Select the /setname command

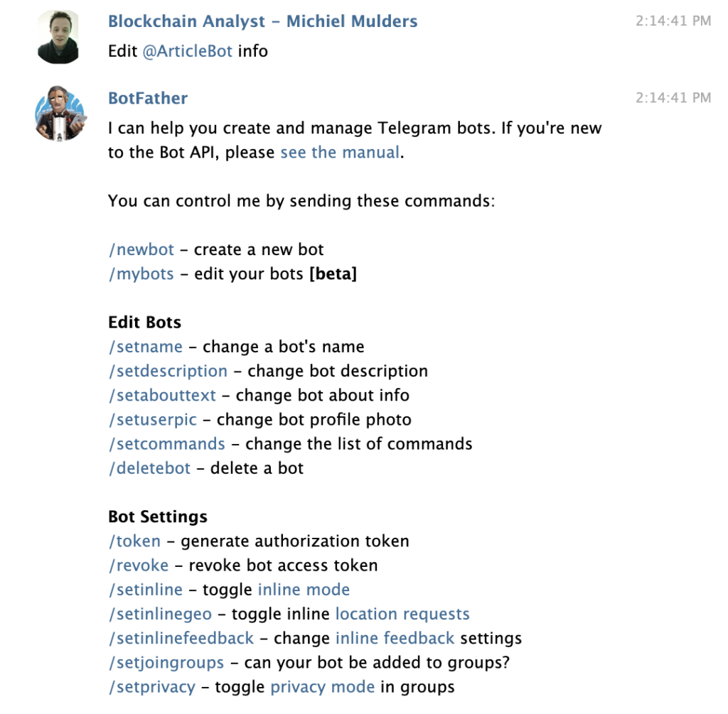pos(145,347)
